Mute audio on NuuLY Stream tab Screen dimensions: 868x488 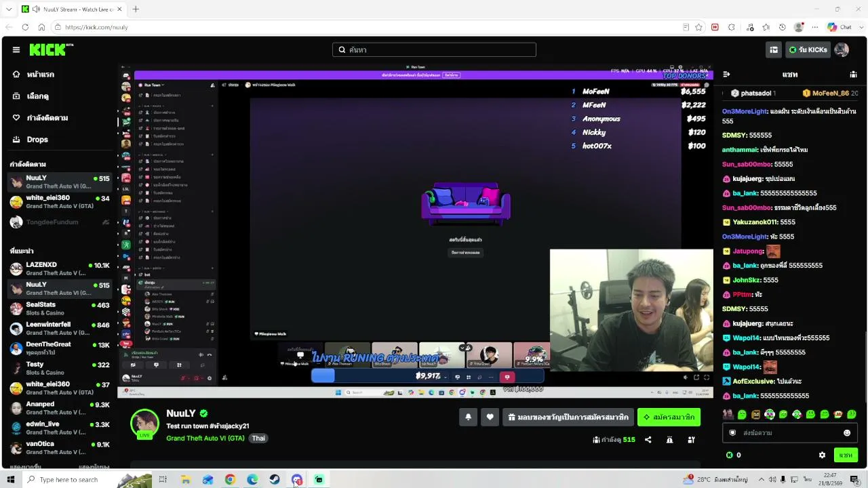[36, 9]
